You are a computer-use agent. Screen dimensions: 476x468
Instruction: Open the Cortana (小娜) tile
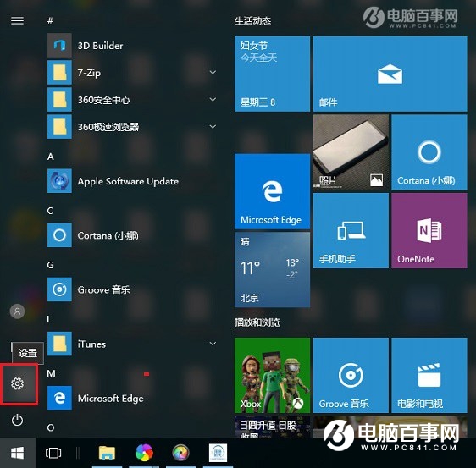click(x=429, y=152)
